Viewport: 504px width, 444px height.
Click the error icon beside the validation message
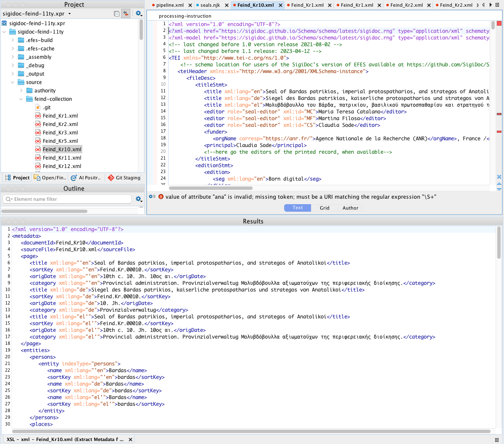161,196
